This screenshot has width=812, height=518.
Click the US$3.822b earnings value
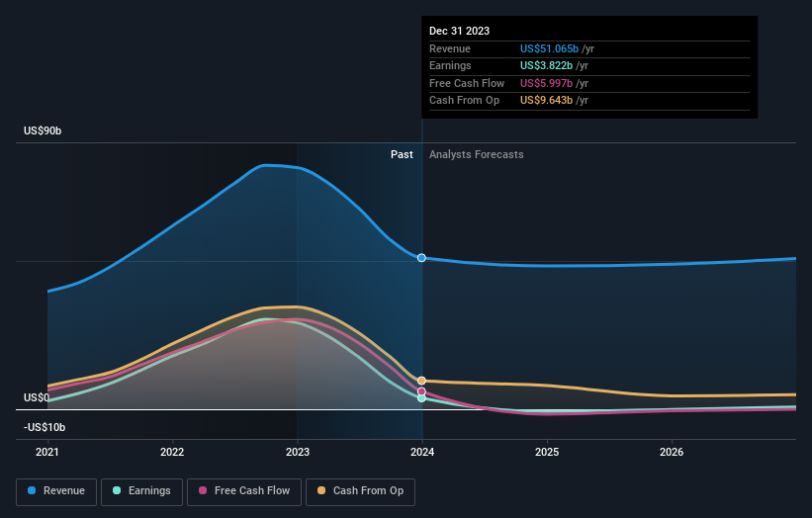coord(546,65)
